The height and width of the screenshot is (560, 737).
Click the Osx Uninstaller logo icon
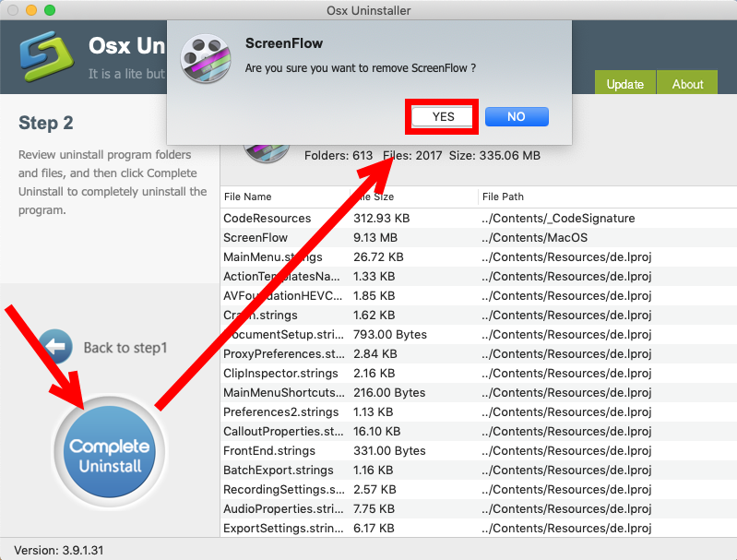[x=47, y=55]
